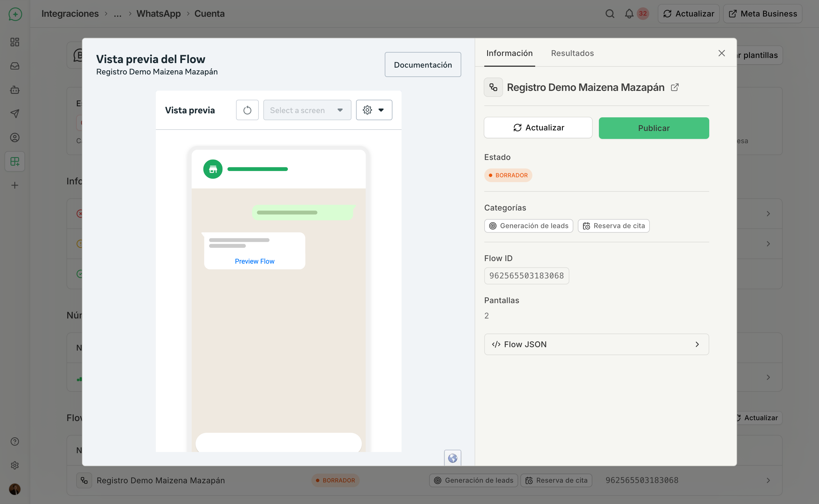Open the table row chevron for the flow
The height and width of the screenshot is (504, 819).
[768, 480]
